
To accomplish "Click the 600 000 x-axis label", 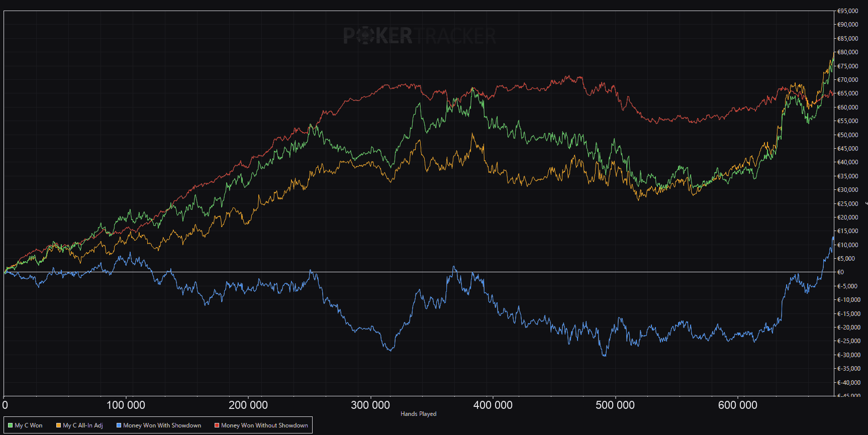I will pyautogui.click(x=738, y=405).
